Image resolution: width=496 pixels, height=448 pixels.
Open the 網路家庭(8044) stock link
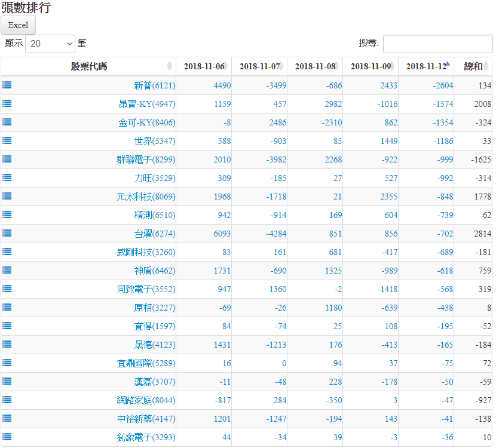coord(146,400)
